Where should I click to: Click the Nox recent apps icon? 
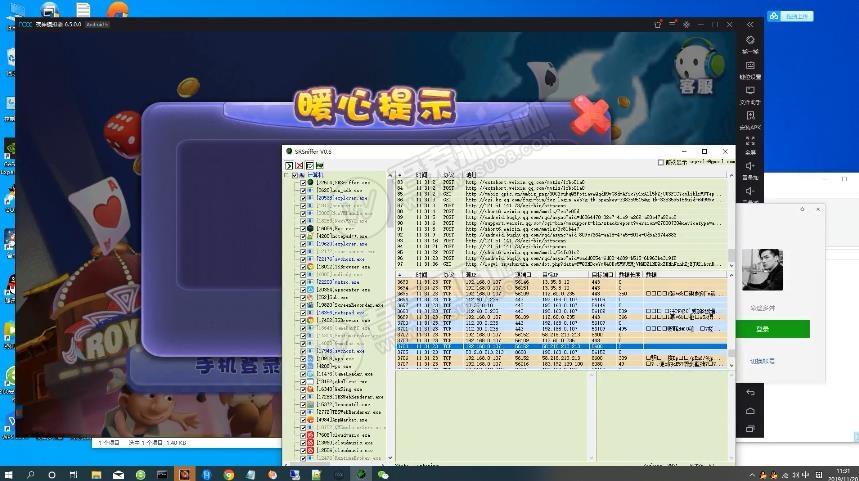750,429
